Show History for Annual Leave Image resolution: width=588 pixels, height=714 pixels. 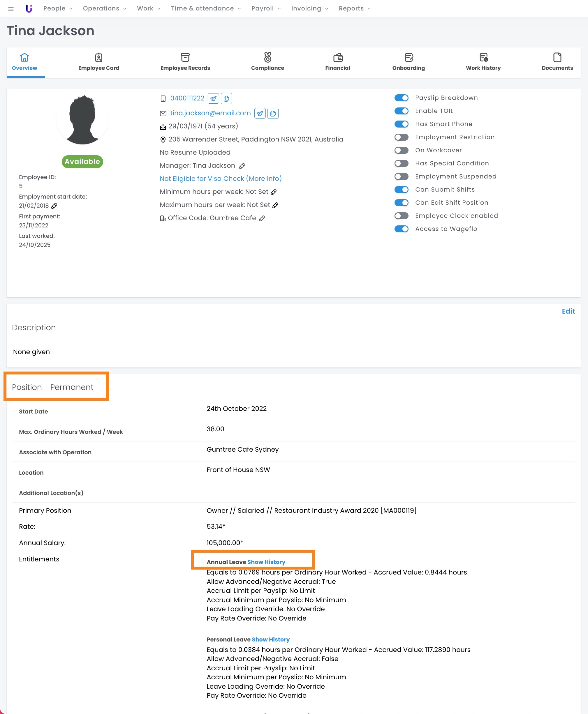pos(266,562)
